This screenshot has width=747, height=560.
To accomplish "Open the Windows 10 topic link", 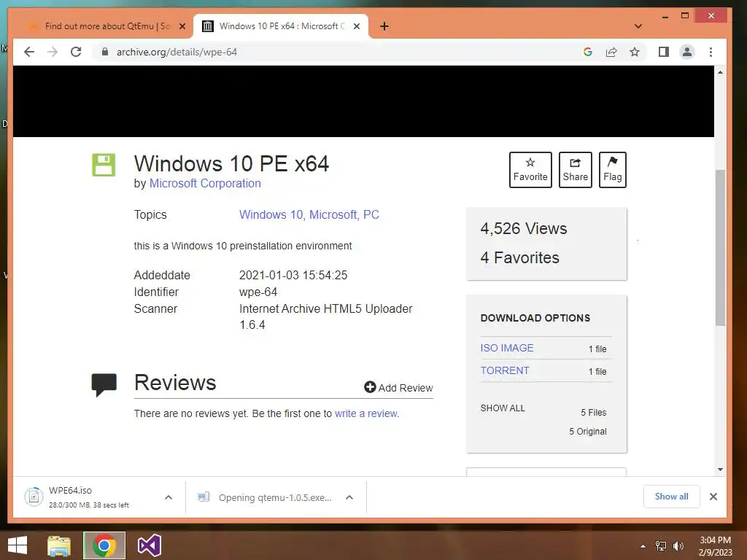I will click(x=271, y=215).
